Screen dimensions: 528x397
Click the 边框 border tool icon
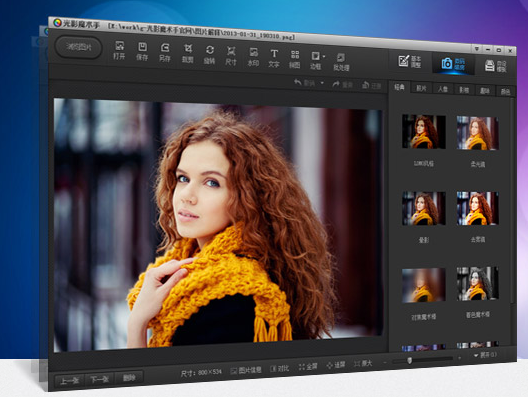315,60
